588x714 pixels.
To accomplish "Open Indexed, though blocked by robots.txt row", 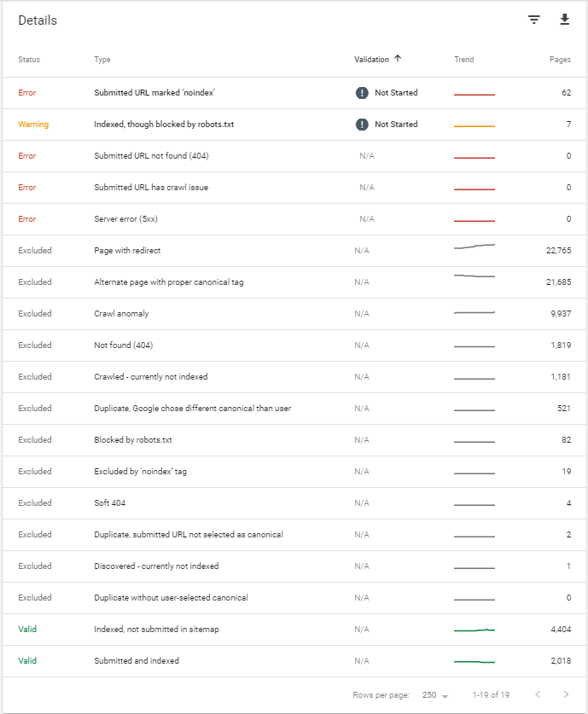I will (x=294, y=125).
